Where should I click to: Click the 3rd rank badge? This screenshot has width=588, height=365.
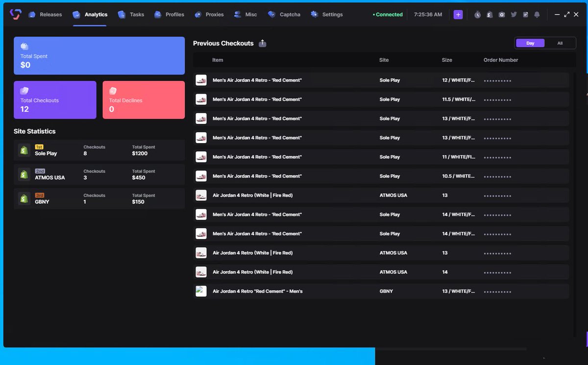pyautogui.click(x=40, y=195)
